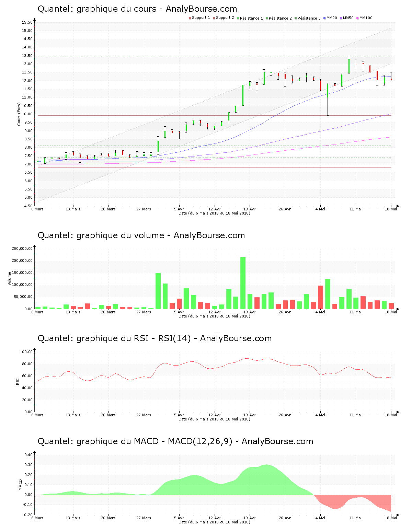Click the 'Quantel: graphique du volume' title
Screen dimensions: 412x532
click(x=101, y=235)
